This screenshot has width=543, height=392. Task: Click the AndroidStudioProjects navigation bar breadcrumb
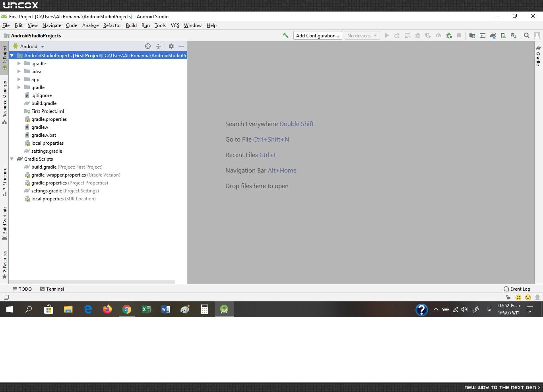pyautogui.click(x=32, y=35)
